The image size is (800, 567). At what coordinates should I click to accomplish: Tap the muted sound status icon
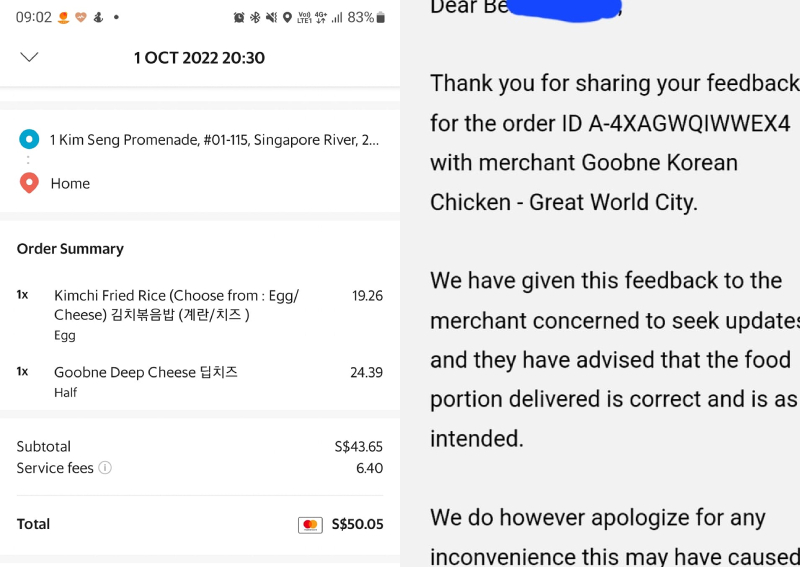pyautogui.click(x=271, y=18)
